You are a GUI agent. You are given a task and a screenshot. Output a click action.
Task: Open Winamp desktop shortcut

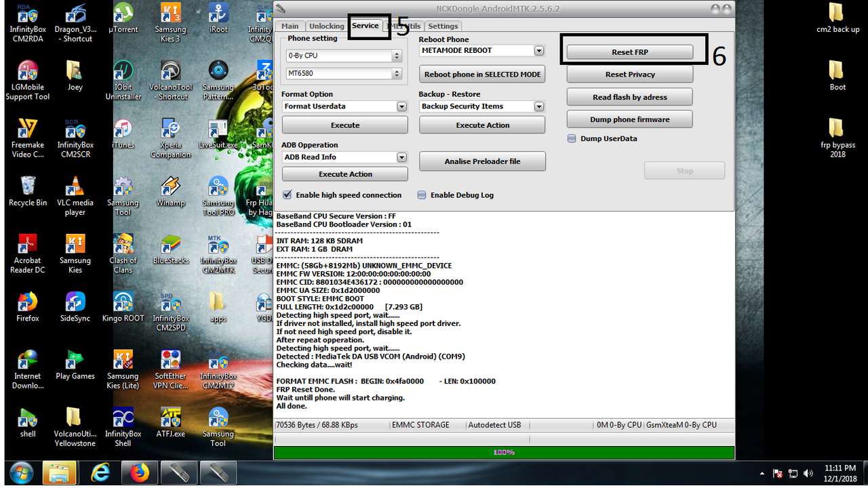click(170, 191)
